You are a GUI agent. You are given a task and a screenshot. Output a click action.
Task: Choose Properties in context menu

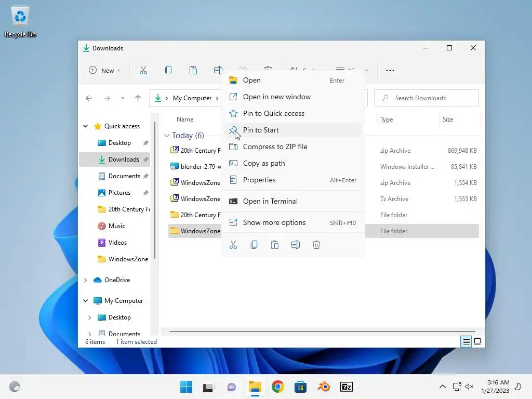coord(293,180)
